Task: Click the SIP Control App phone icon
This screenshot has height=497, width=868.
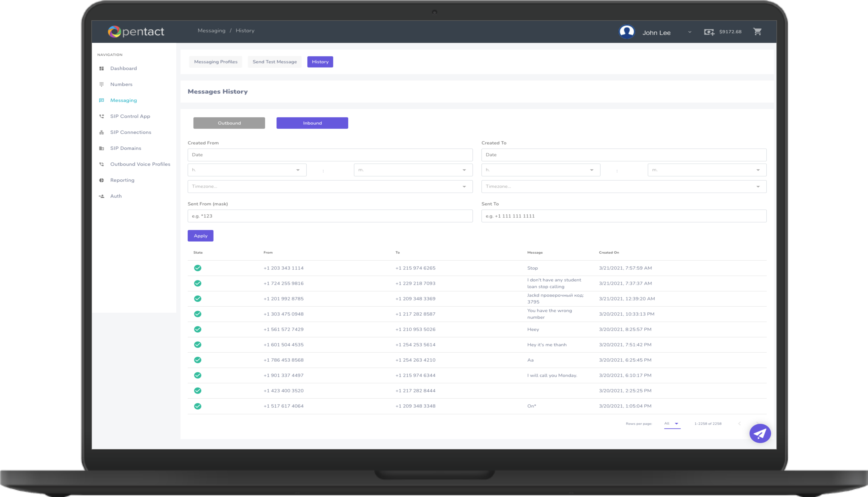Action: click(101, 116)
